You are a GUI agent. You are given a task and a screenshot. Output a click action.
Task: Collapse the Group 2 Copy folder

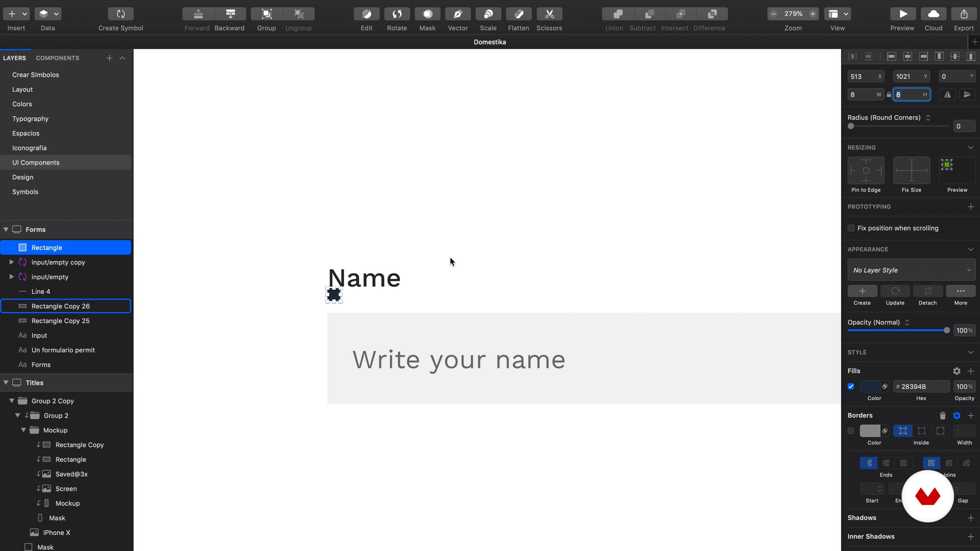(11, 401)
